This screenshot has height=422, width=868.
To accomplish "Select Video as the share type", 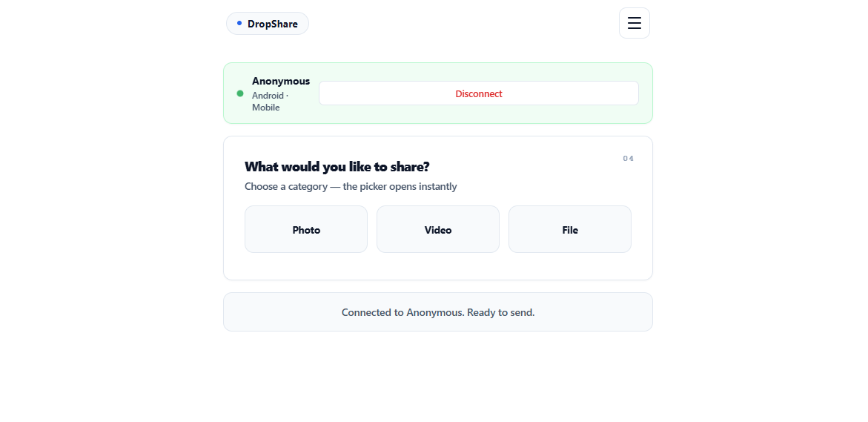I will 438,229.
